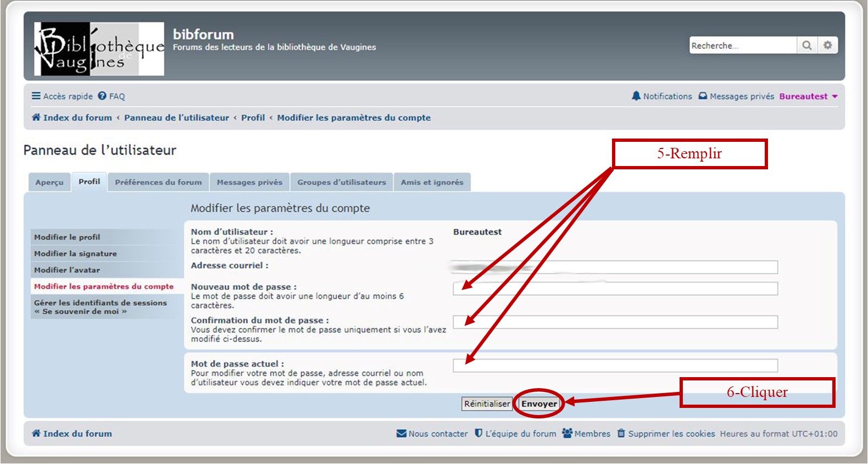Click the FAQ question mark icon
Image resolution: width=868 pixels, height=464 pixels.
pyautogui.click(x=102, y=96)
